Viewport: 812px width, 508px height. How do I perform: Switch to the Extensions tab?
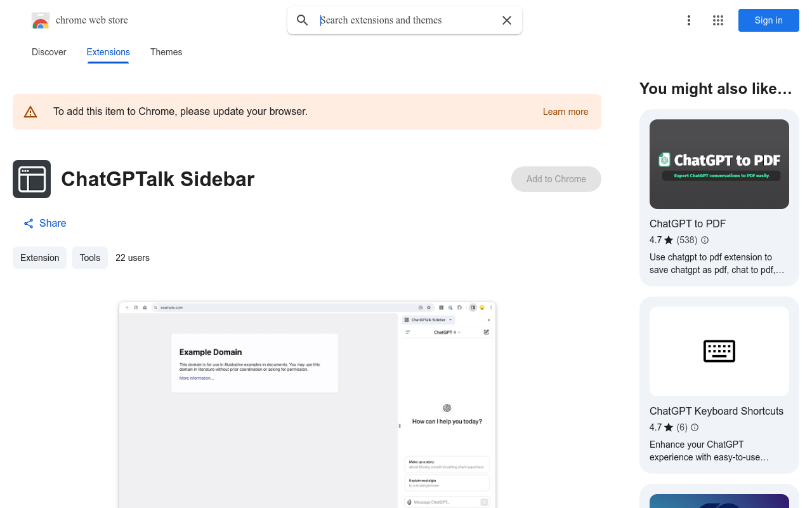tap(108, 52)
